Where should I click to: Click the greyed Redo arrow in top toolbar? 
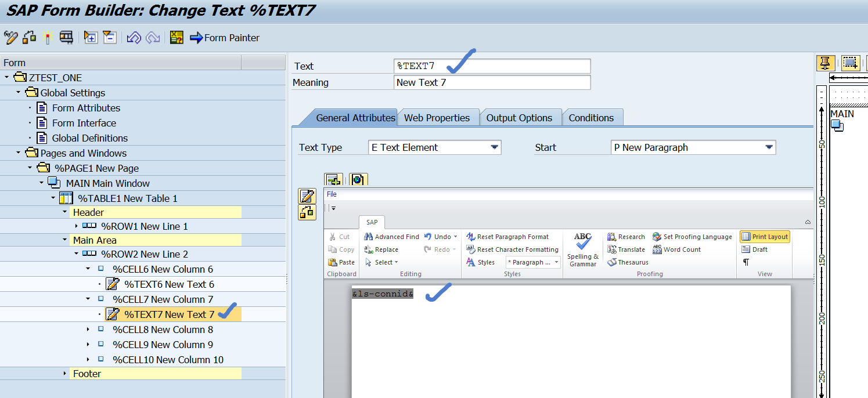tap(153, 38)
